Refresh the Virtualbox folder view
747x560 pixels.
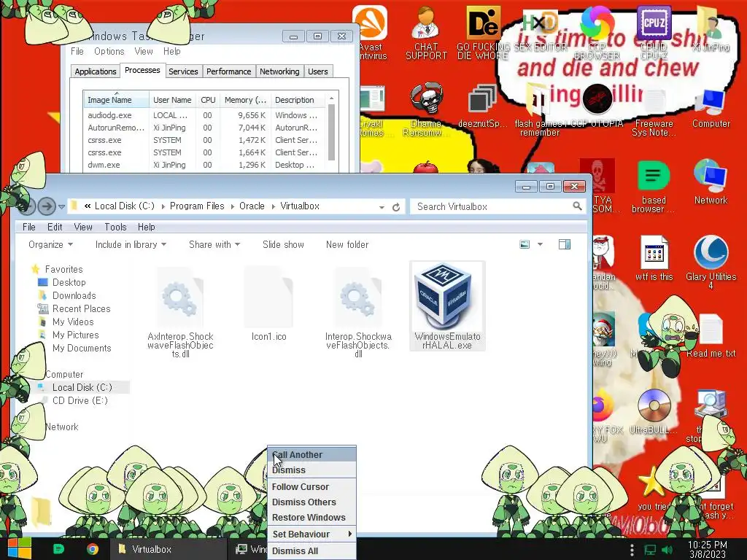tap(396, 207)
